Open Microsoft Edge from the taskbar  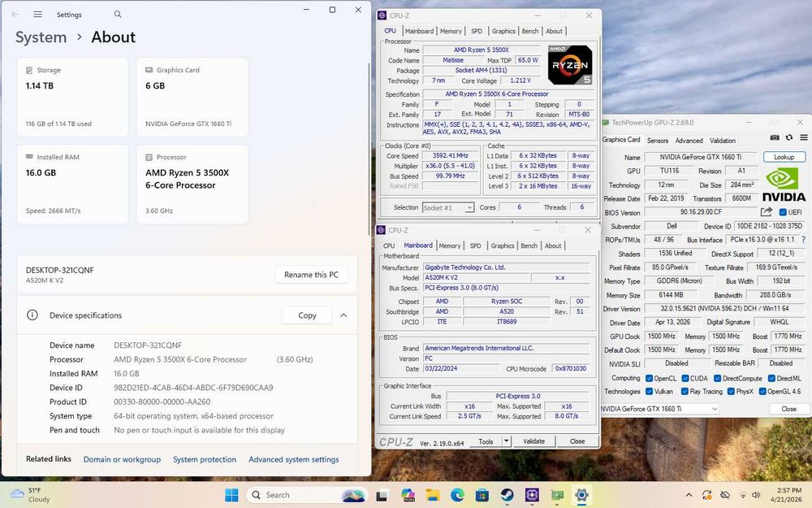pyautogui.click(x=457, y=495)
